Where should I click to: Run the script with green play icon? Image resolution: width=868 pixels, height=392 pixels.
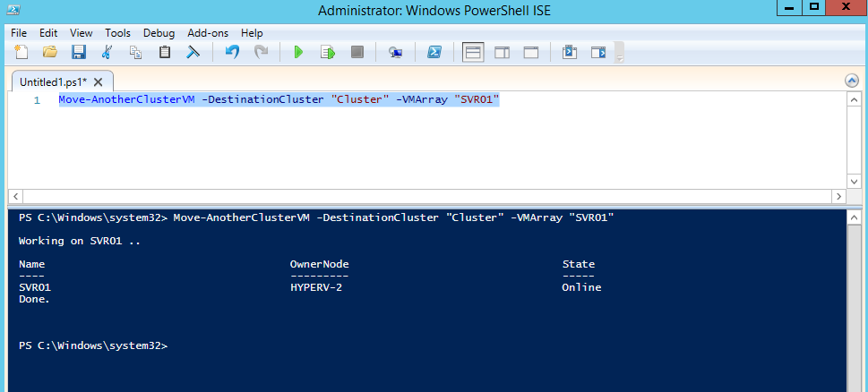[x=299, y=52]
